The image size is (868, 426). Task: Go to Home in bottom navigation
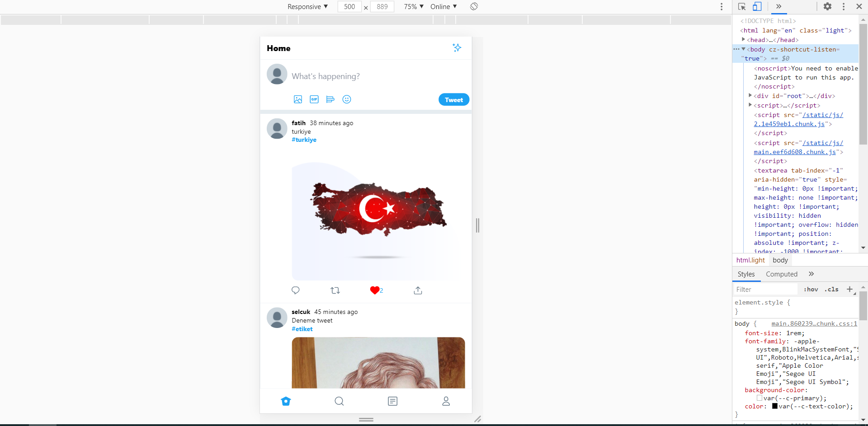(286, 401)
